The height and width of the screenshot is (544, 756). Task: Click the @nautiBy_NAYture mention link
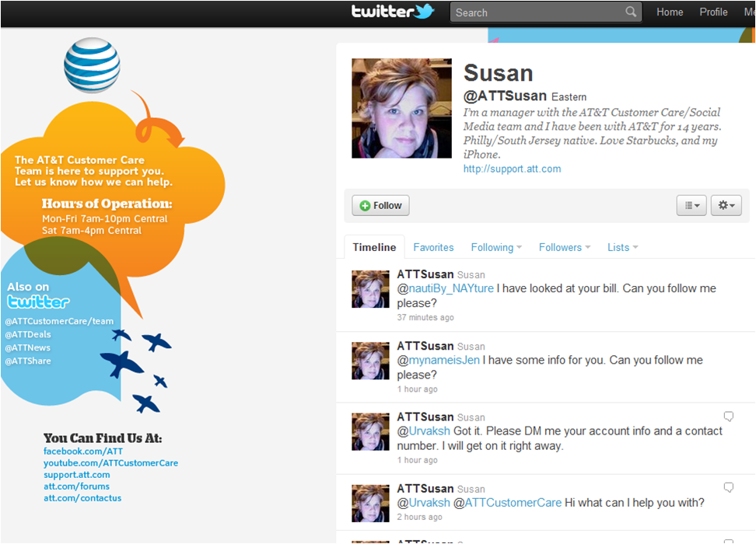445,288
